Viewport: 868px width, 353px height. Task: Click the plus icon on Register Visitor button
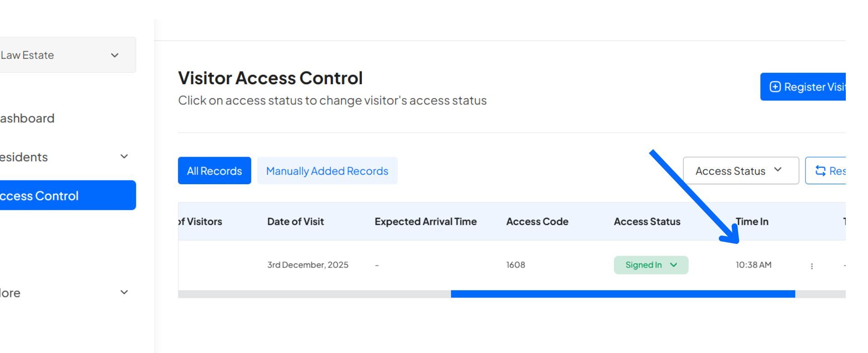[774, 86]
